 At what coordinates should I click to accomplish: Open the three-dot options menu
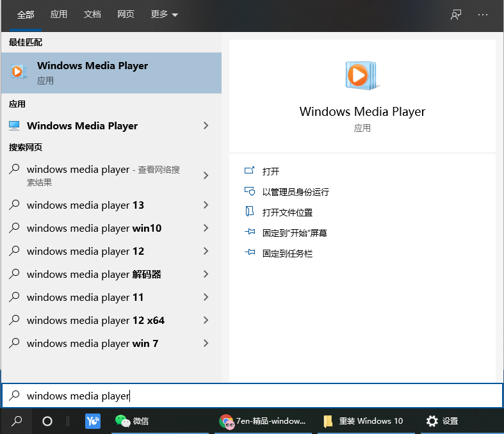pos(483,15)
